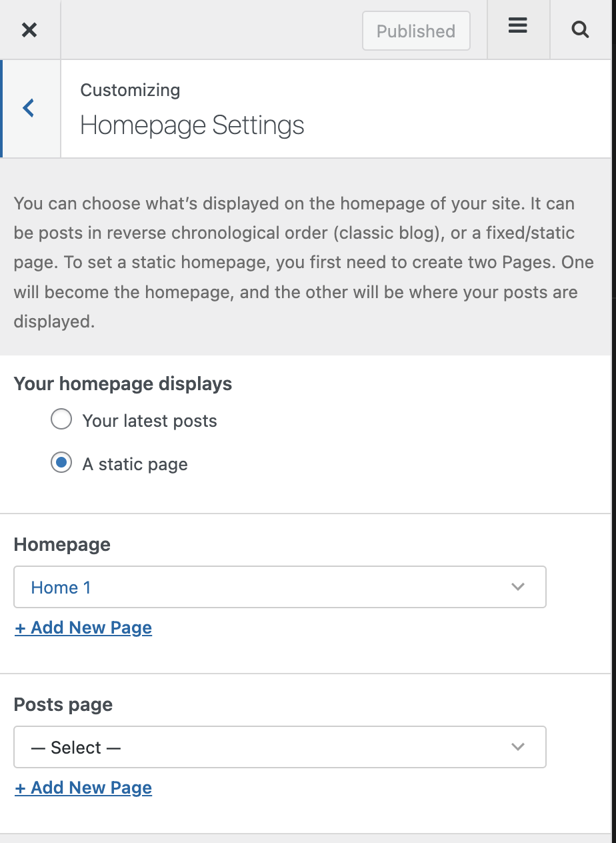Click the chevron inside the Homepage dropdown
The height and width of the screenshot is (843, 616).
[518, 587]
